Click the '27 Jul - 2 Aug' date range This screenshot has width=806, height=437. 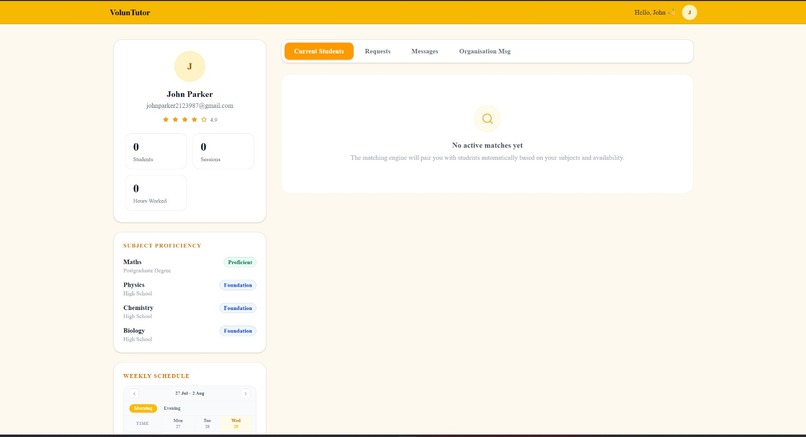click(190, 393)
